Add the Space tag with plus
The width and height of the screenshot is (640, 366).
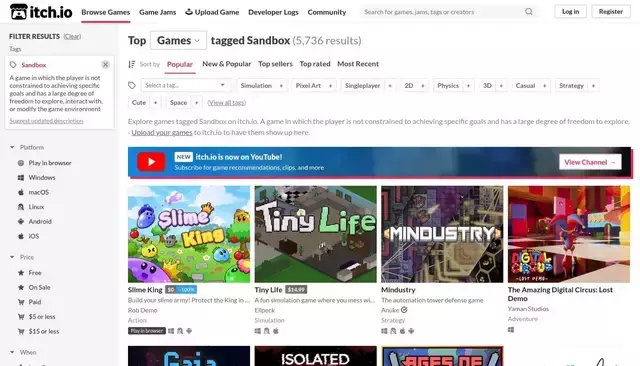tap(196, 102)
